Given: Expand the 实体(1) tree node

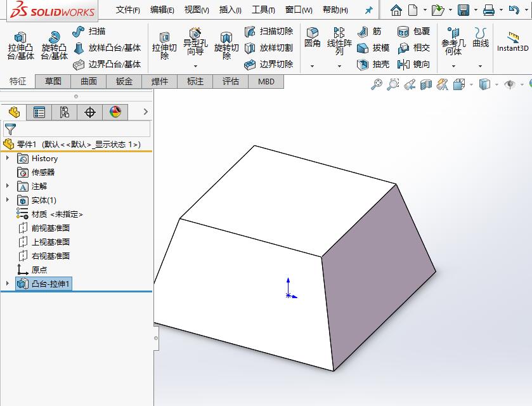Looking at the screenshot, I should (6, 200).
